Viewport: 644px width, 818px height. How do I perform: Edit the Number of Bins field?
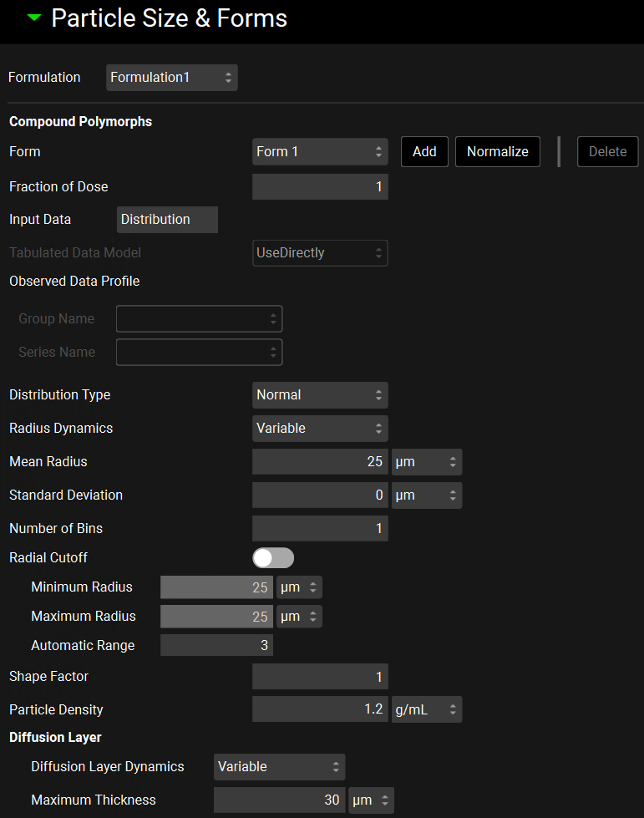click(x=320, y=529)
